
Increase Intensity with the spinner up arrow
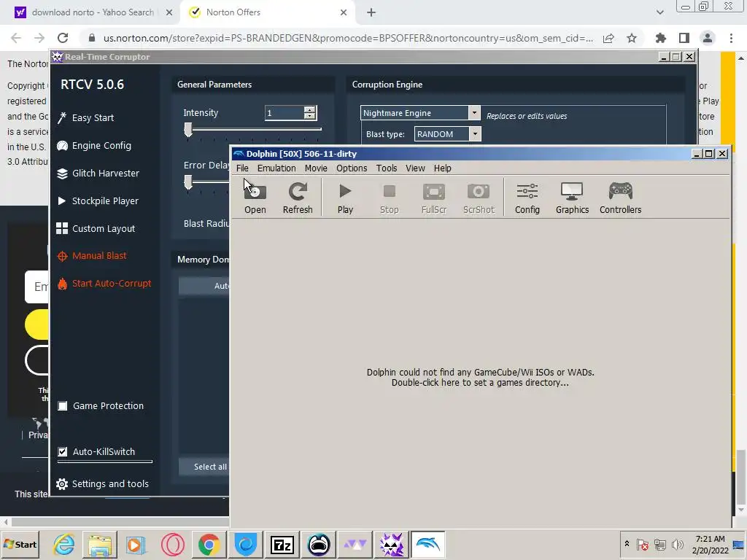[x=309, y=109]
